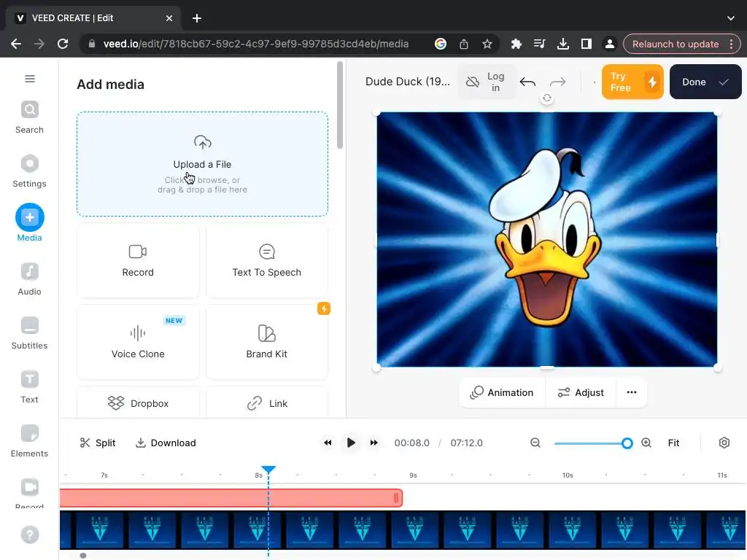Select the video track thumbnails strip
Image resolution: width=747 pixels, height=560 pixels.
click(x=403, y=529)
